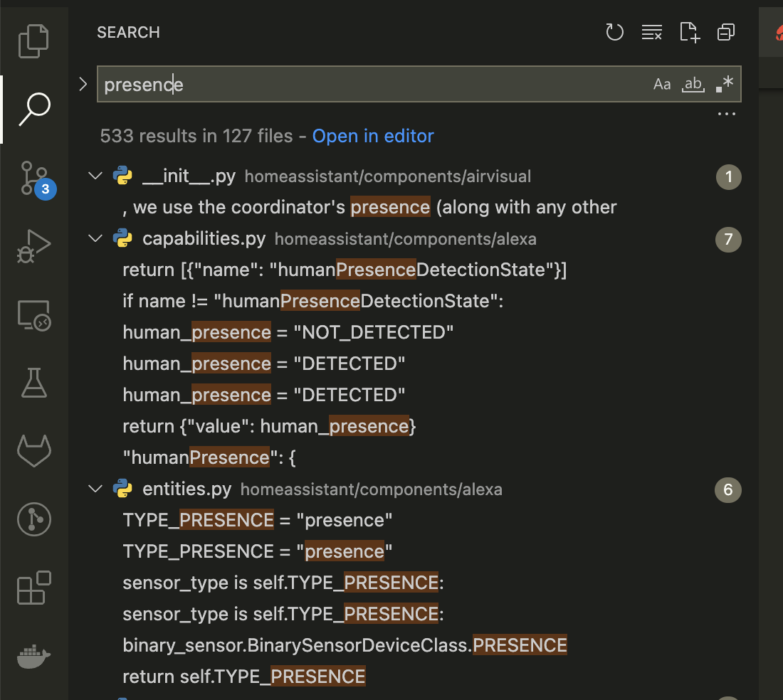This screenshot has height=700, width=783.
Task: Clear all search results
Action: coord(652,32)
